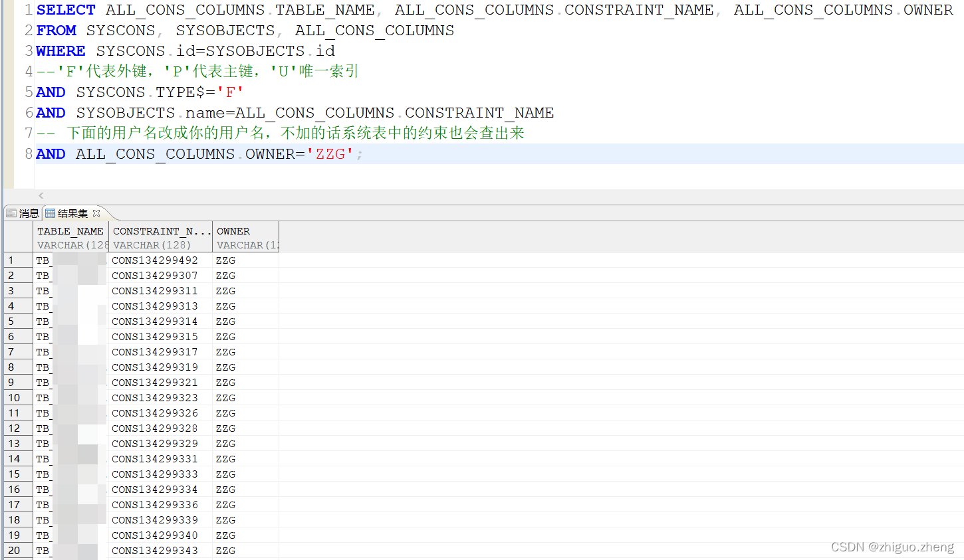Select result row number 15
The height and width of the screenshot is (560, 964).
point(18,474)
